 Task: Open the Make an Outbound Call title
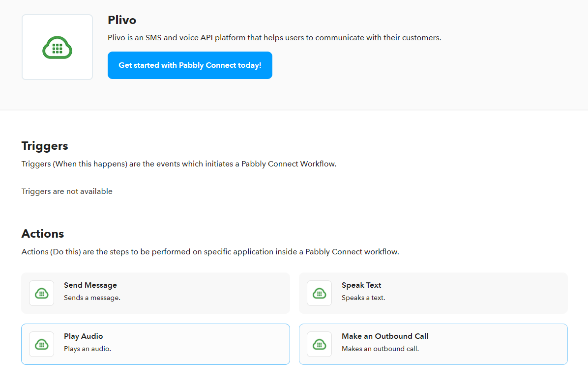tap(385, 336)
